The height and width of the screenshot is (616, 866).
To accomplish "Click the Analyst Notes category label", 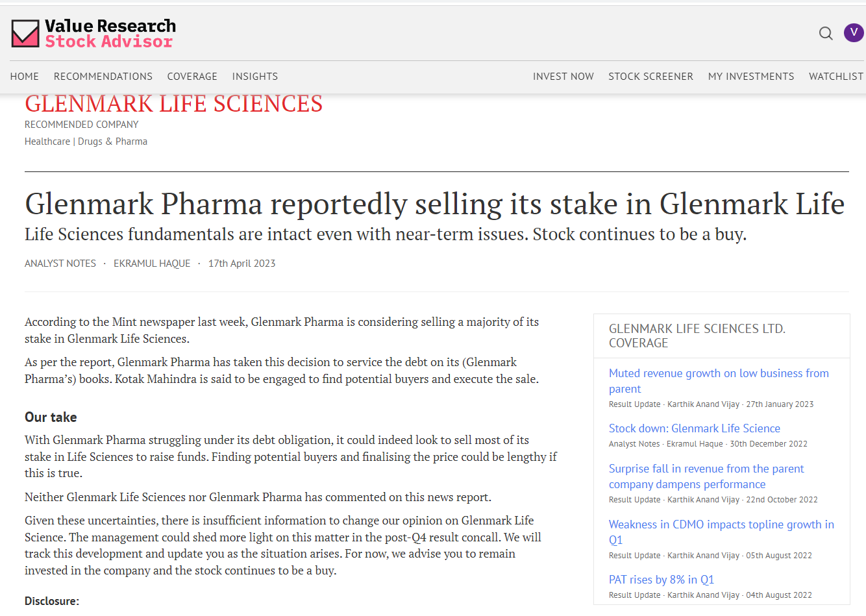I will click(x=60, y=264).
